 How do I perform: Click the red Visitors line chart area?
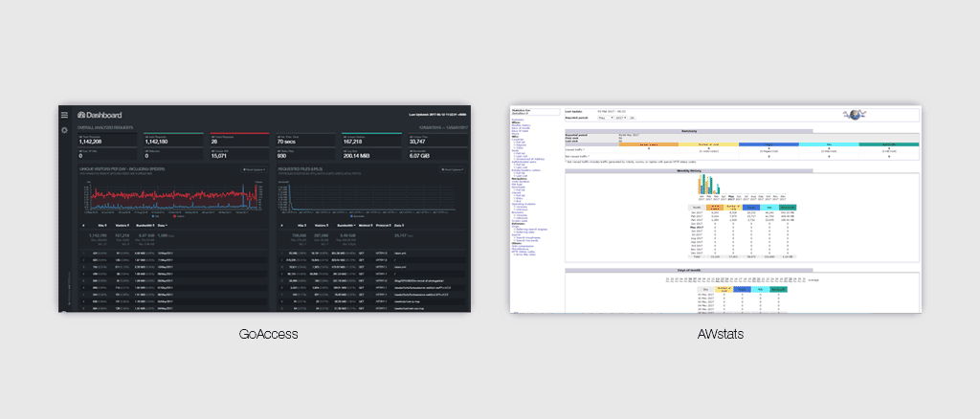click(172, 194)
